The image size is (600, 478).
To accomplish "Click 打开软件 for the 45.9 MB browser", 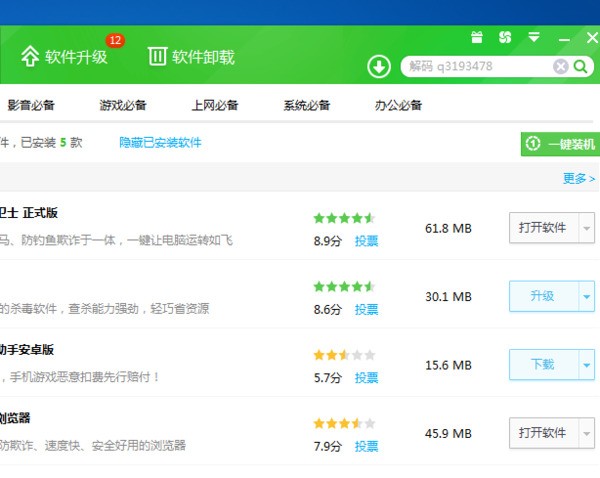I will (543, 433).
